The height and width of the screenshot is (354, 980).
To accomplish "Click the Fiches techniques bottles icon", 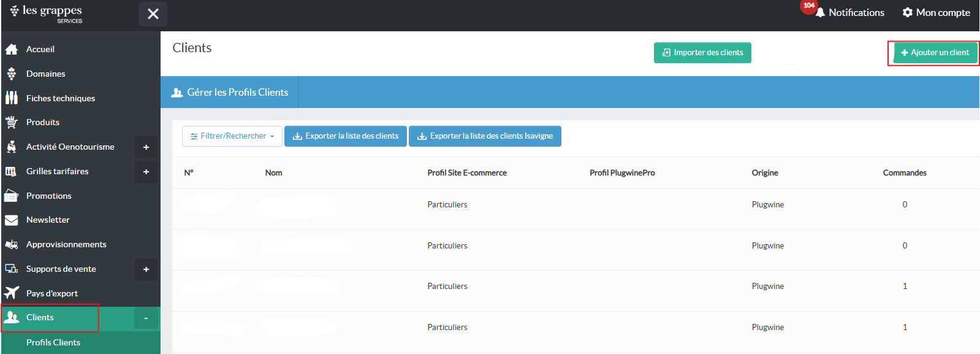I will click(x=12, y=98).
